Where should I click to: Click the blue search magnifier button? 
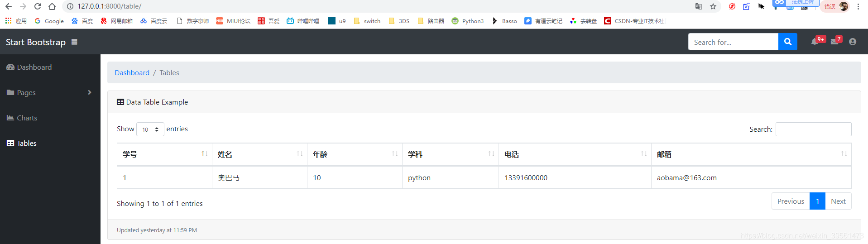(787, 42)
